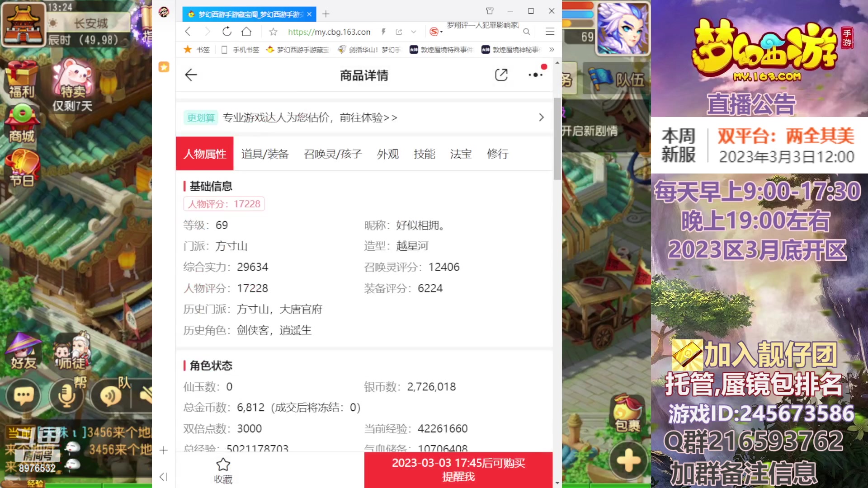The width and height of the screenshot is (868, 488).
Task: Open the 好友 friends icon
Action: [23, 352]
